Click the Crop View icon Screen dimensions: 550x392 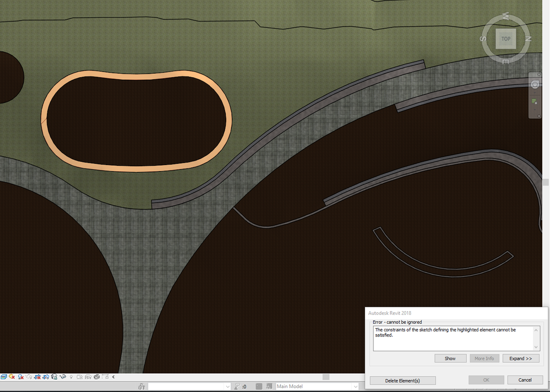(x=37, y=377)
